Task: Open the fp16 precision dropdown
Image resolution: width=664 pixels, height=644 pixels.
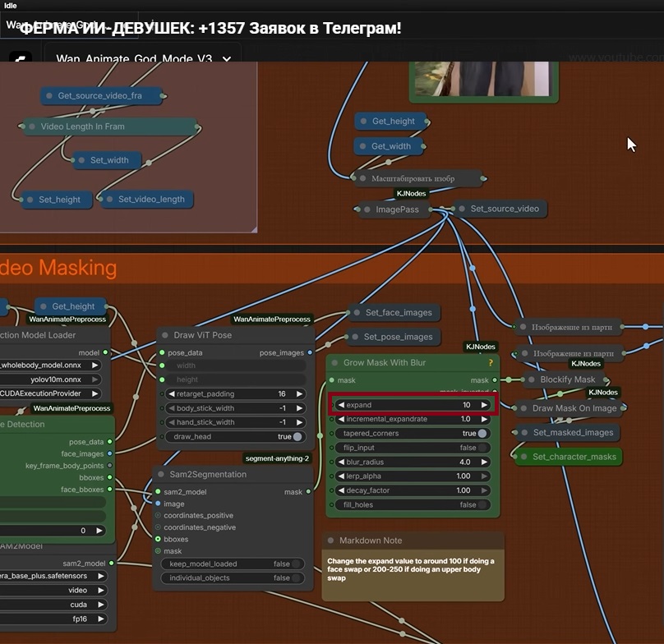Action: [x=101, y=619]
